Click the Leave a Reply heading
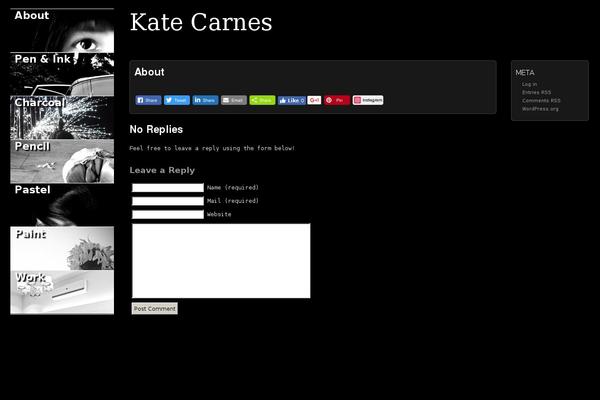The width and height of the screenshot is (600, 400). coord(162,170)
